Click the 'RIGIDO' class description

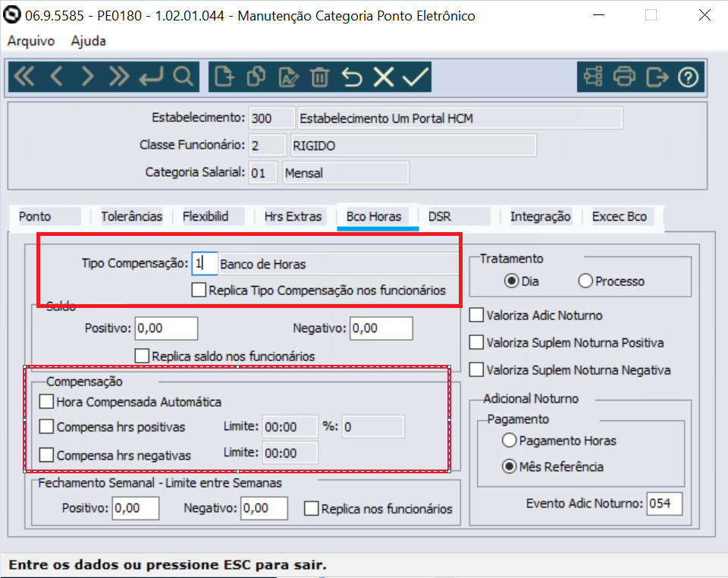click(x=314, y=146)
